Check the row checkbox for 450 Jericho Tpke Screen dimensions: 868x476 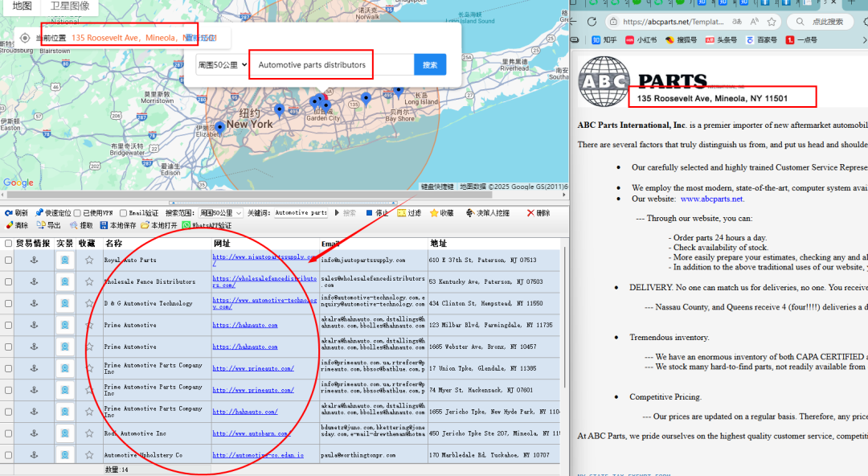tap(8, 433)
